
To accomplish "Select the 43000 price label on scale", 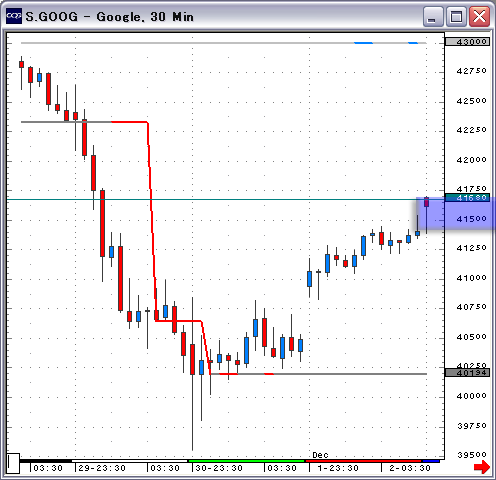I will point(467,42).
